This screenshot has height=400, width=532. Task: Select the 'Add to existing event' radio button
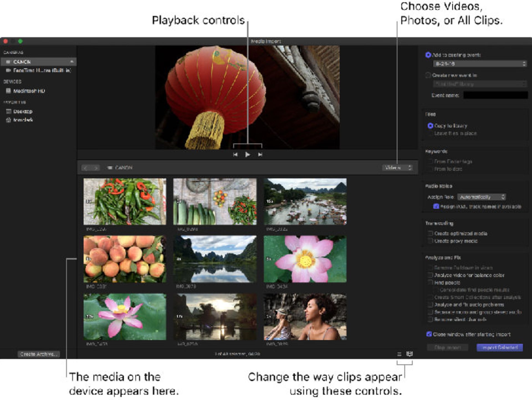click(x=428, y=55)
